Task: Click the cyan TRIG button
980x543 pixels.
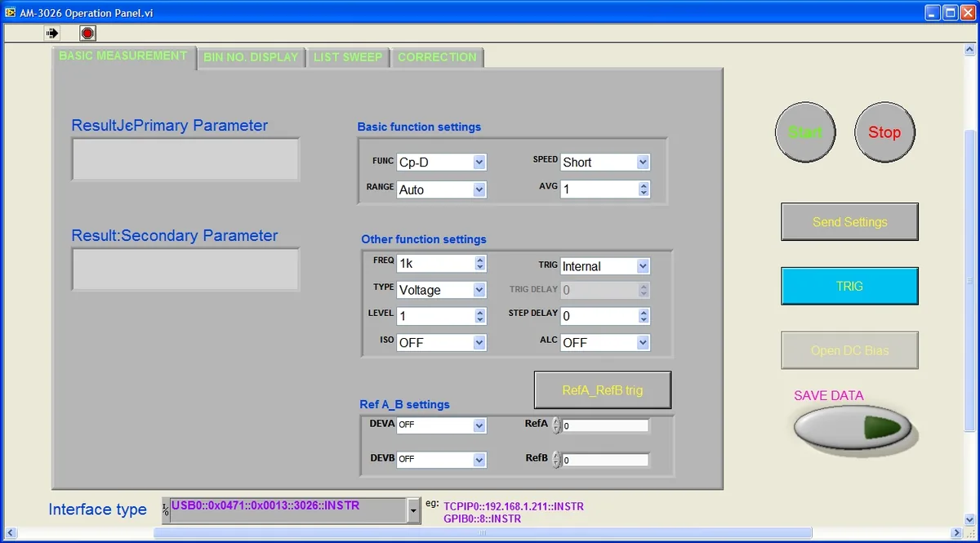Action: pyautogui.click(x=849, y=287)
